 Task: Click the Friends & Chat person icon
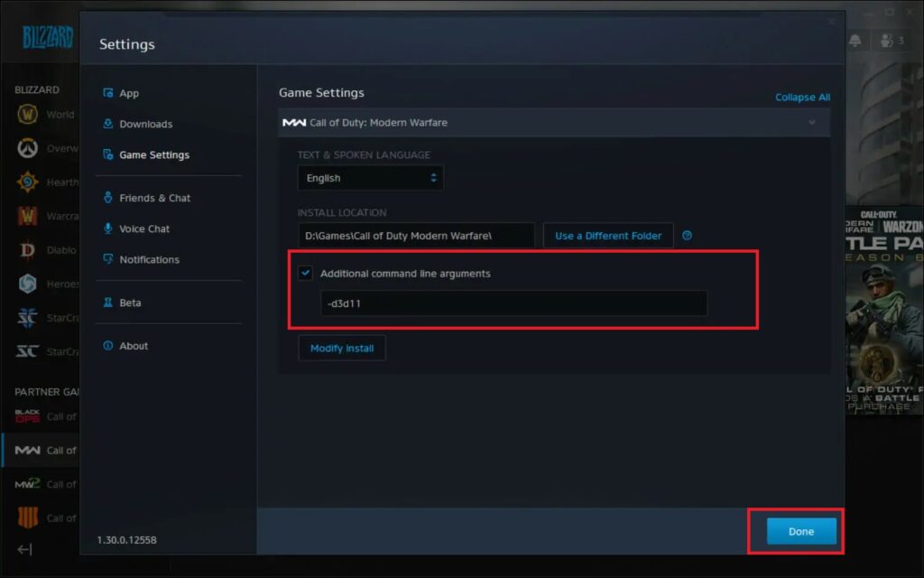point(108,197)
